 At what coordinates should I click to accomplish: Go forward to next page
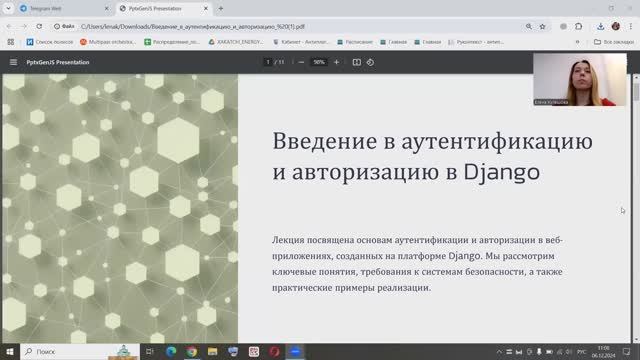24,26
